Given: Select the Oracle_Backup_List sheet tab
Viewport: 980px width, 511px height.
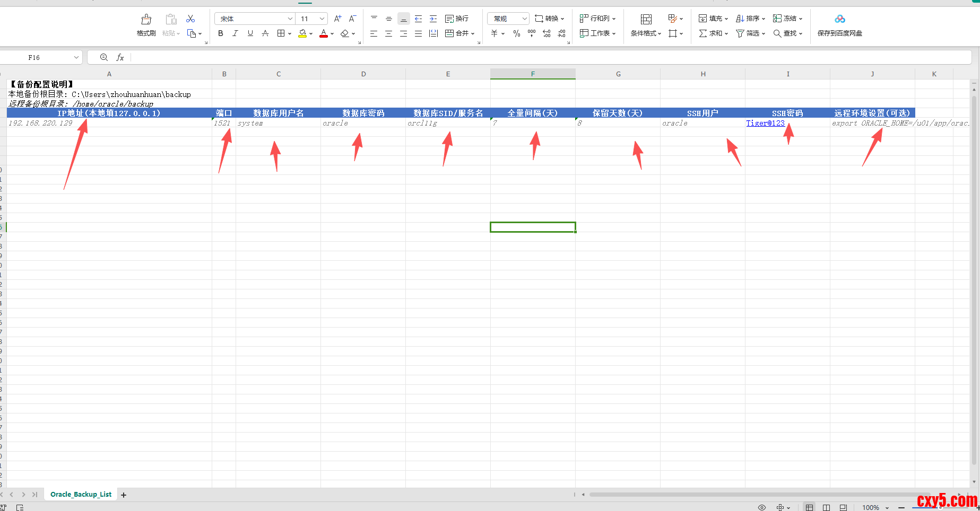Looking at the screenshot, I should (81, 495).
